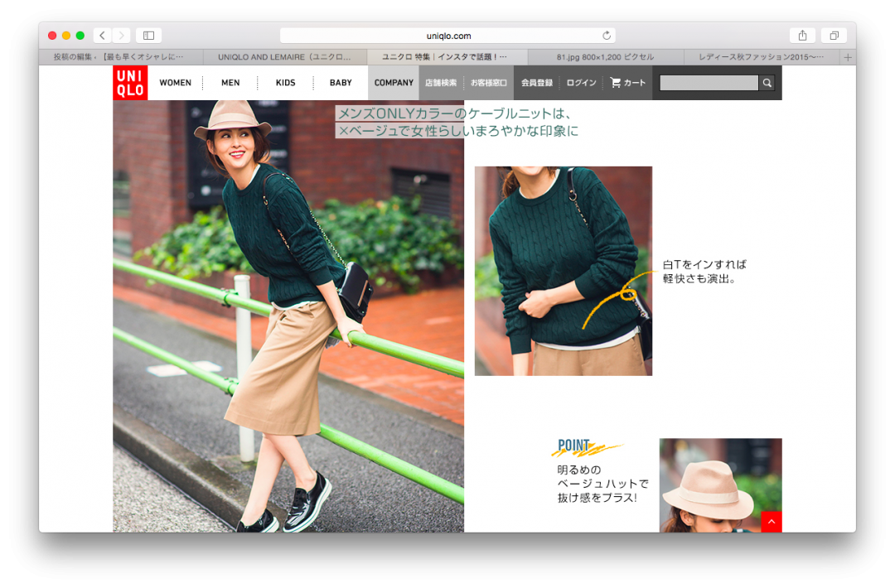Click the 会員登録 registration link

pyautogui.click(x=537, y=83)
